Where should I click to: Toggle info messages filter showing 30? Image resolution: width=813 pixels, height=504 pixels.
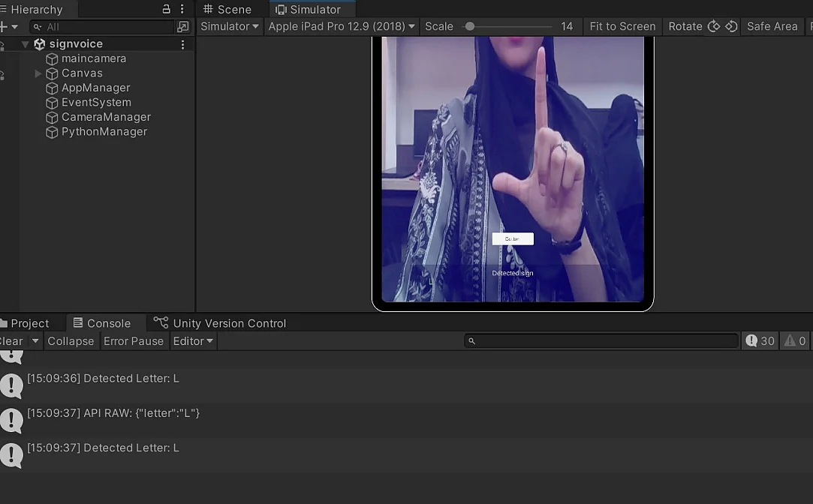click(x=760, y=340)
